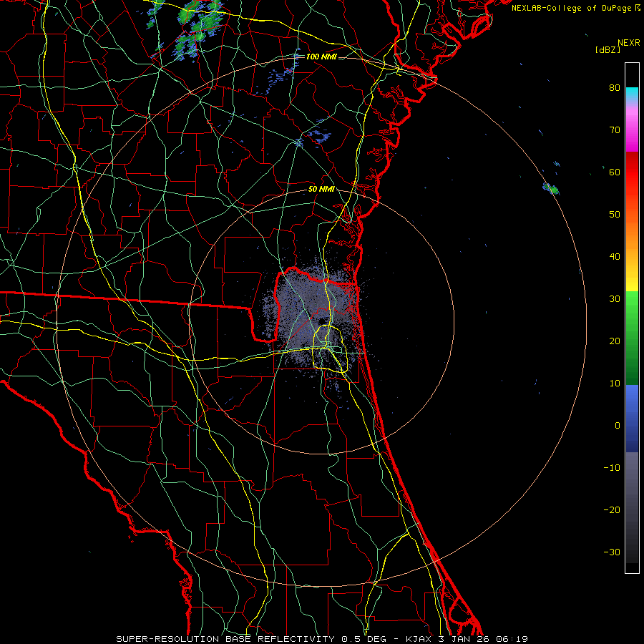Click the Super-Resolution Base Reflectivity caption
Viewport: 644px width, 644px height.
pos(322,639)
